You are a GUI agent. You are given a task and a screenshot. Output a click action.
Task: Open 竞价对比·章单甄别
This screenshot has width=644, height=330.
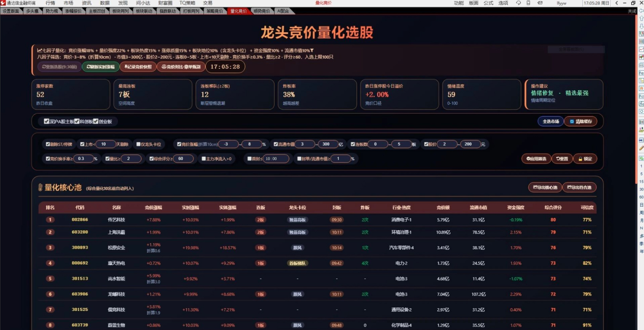(x=181, y=67)
